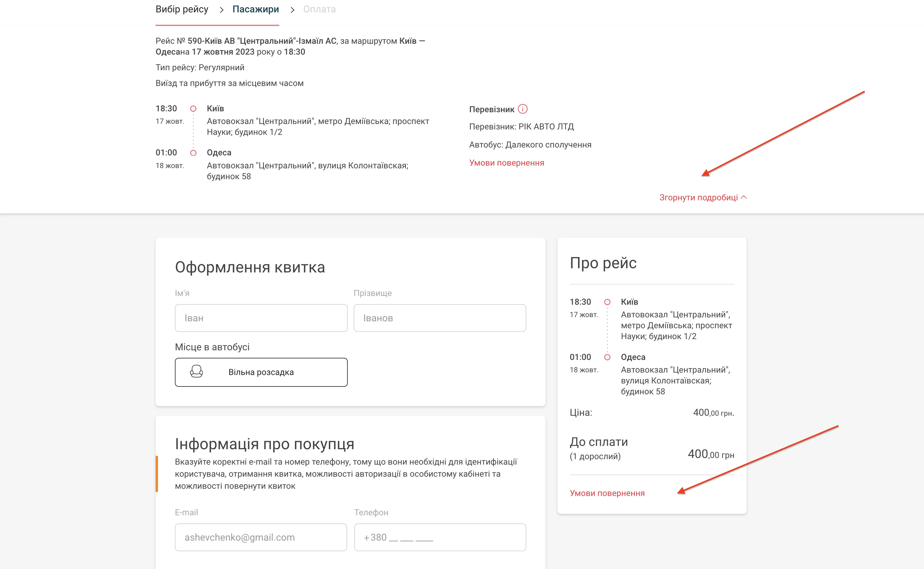The height and width of the screenshot is (569, 924).
Task: Click the Одеса arrival circle marker in trip details
Action: (193, 153)
